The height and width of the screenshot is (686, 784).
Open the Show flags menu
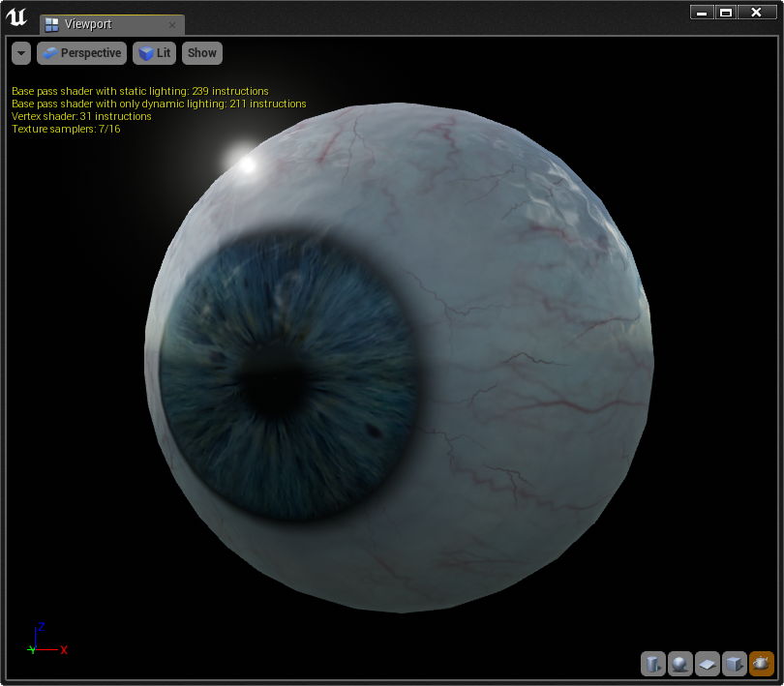point(202,53)
